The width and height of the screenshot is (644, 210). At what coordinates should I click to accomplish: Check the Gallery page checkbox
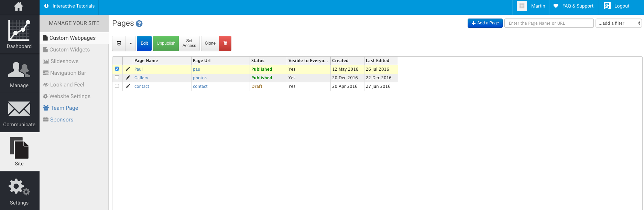coord(117,77)
